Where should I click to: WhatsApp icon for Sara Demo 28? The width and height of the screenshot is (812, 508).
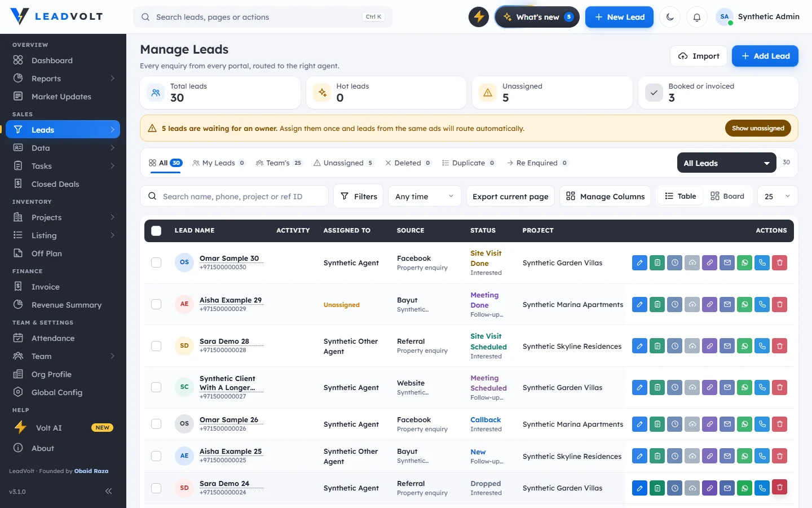[744, 346]
